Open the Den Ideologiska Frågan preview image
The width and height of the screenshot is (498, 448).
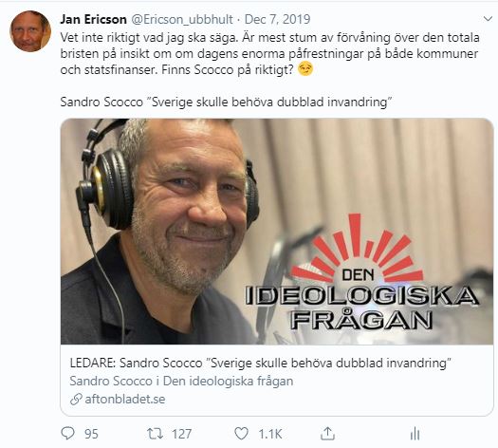tap(277, 232)
